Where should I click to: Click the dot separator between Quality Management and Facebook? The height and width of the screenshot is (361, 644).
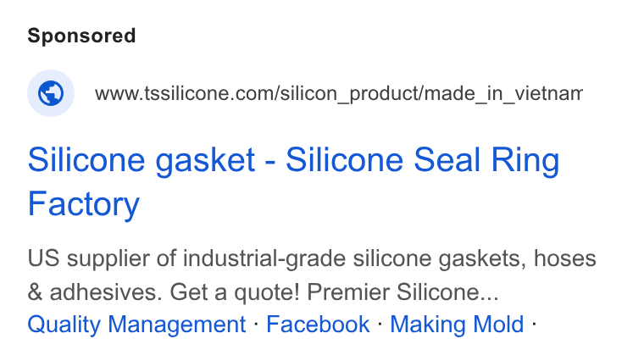(x=256, y=324)
